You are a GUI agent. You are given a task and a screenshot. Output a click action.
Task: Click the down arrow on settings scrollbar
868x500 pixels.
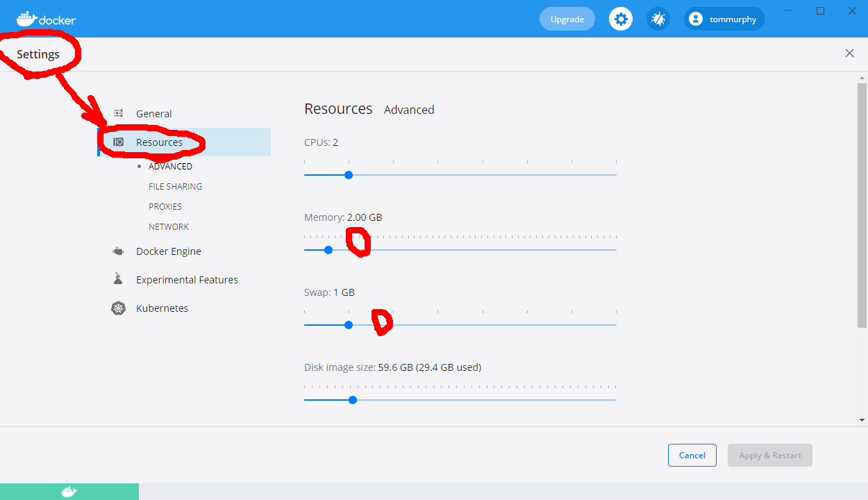[862, 420]
